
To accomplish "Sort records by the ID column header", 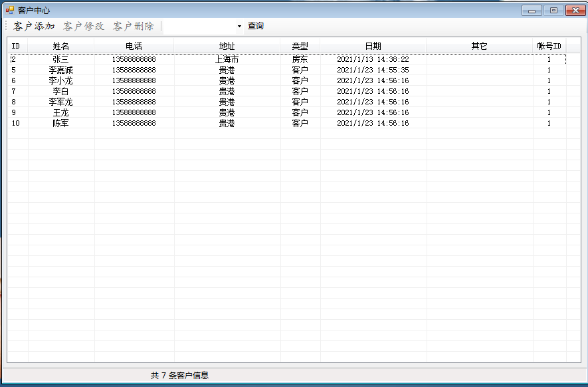I will [16, 46].
